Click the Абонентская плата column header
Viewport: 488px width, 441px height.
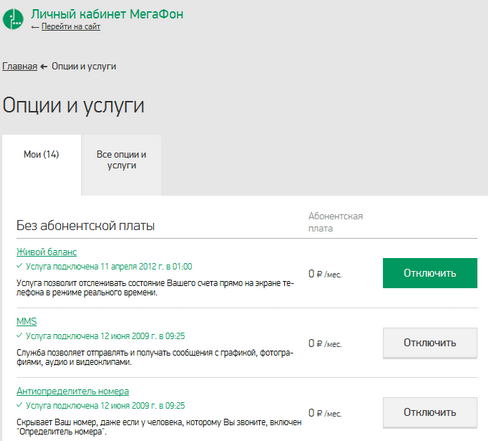(335, 222)
